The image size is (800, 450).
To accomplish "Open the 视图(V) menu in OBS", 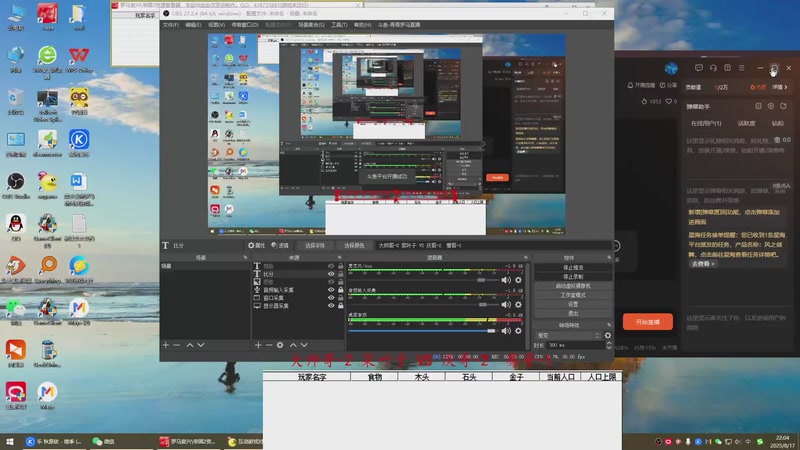I will 216,24.
